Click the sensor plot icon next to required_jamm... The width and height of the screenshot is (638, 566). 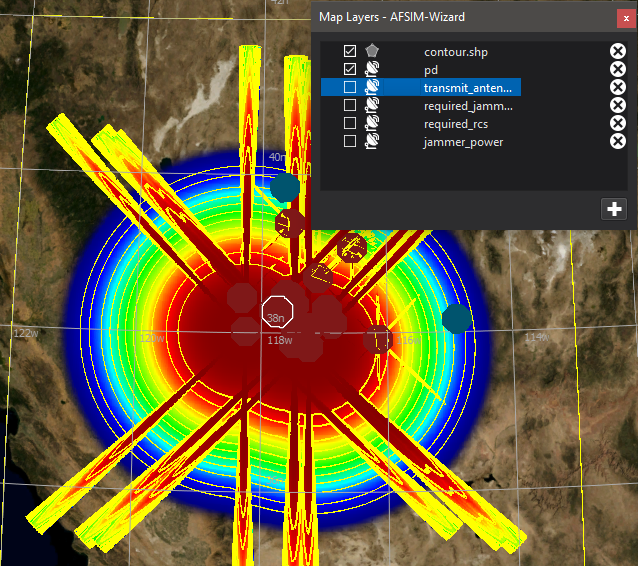tap(372, 105)
